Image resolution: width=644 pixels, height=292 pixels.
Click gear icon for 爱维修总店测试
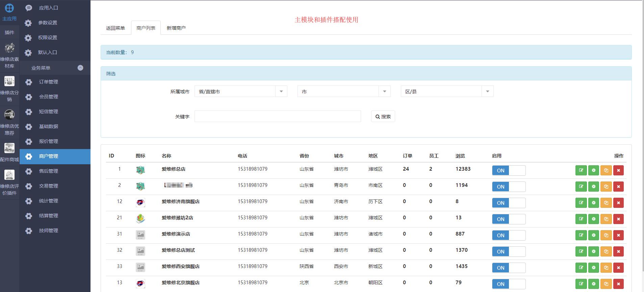(x=593, y=251)
